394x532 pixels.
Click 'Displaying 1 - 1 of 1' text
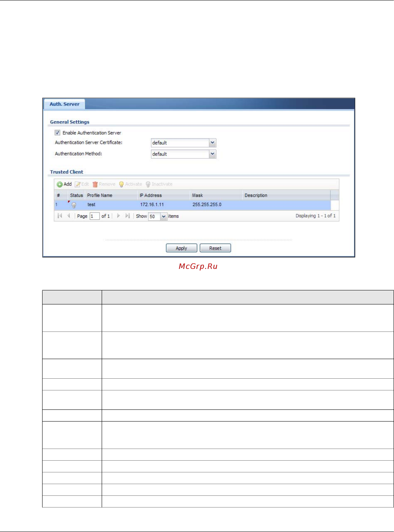click(316, 216)
